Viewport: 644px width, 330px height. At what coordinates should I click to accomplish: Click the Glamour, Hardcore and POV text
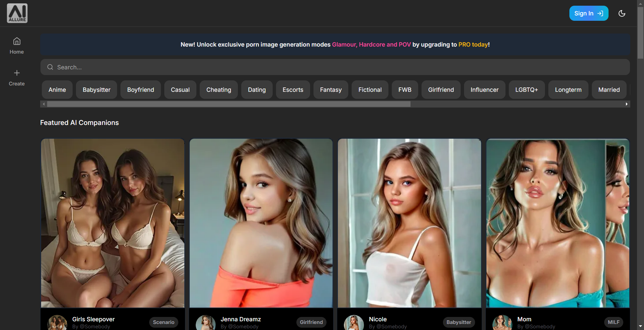tap(371, 45)
